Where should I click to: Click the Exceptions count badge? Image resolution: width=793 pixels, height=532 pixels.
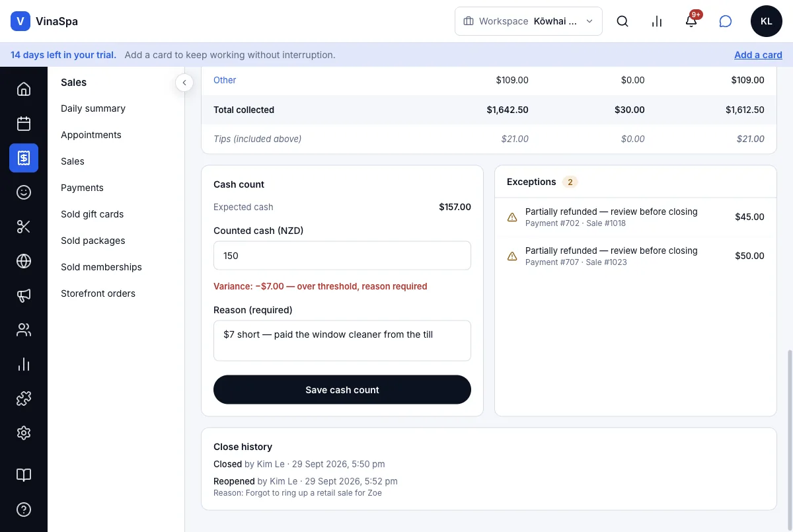pos(570,182)
